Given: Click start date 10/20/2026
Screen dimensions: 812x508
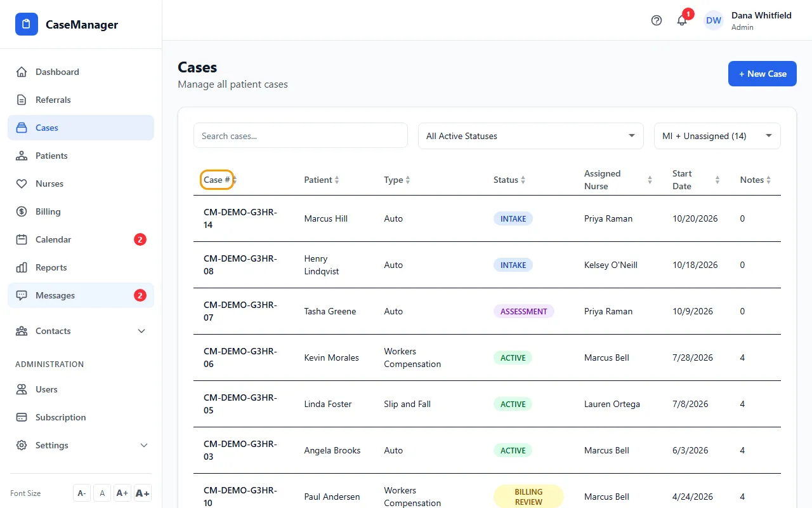Looking at the screenshot, I should [695, 218].
